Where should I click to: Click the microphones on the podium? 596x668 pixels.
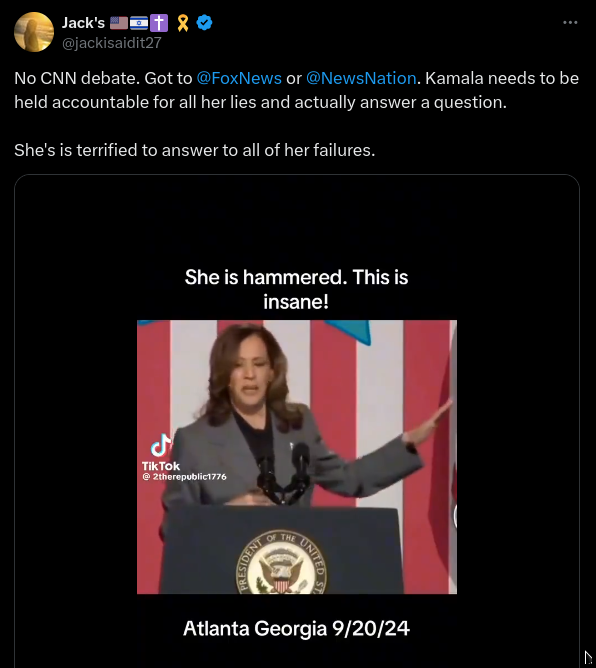(283, 473)
